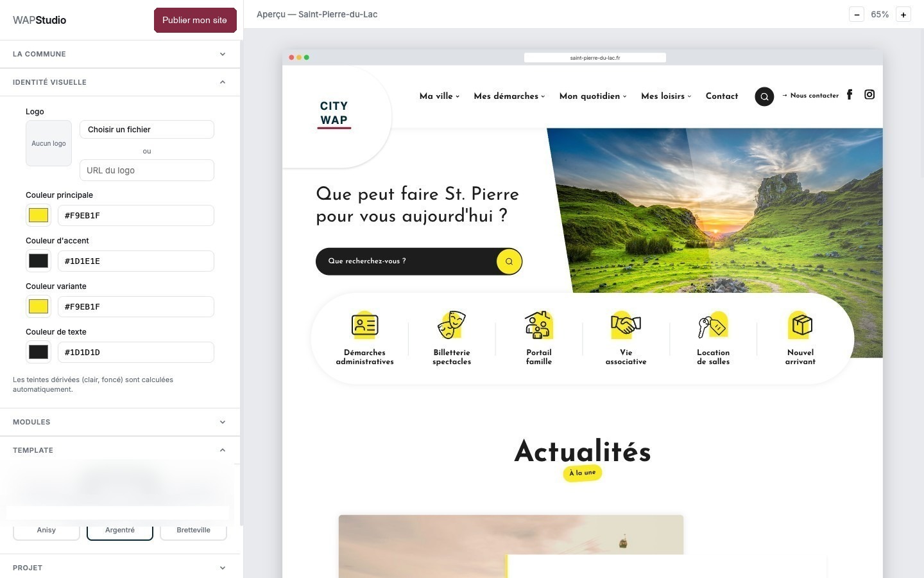Click the URL du logo input field
The image size is (924, 578).
click(147, 170)
